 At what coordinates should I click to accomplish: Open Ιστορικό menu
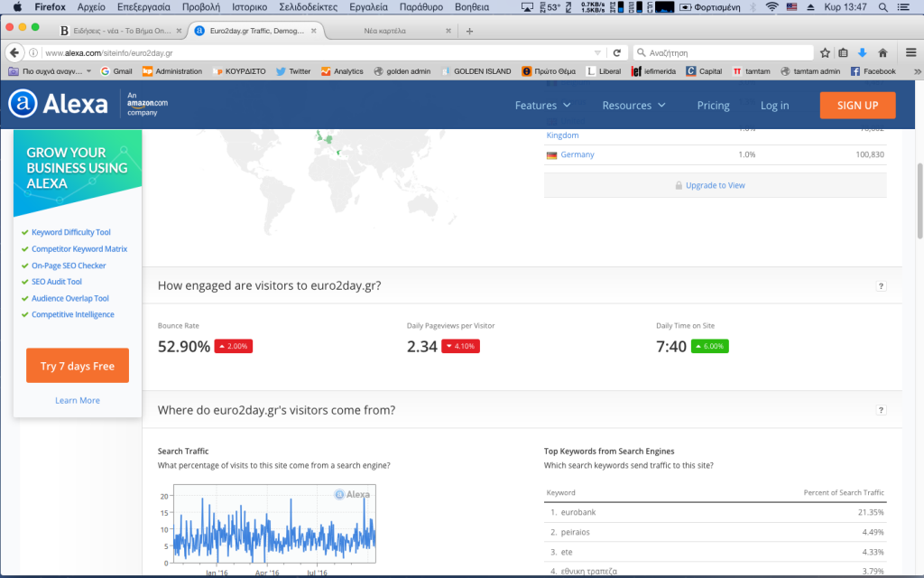(x=249, y=7)
